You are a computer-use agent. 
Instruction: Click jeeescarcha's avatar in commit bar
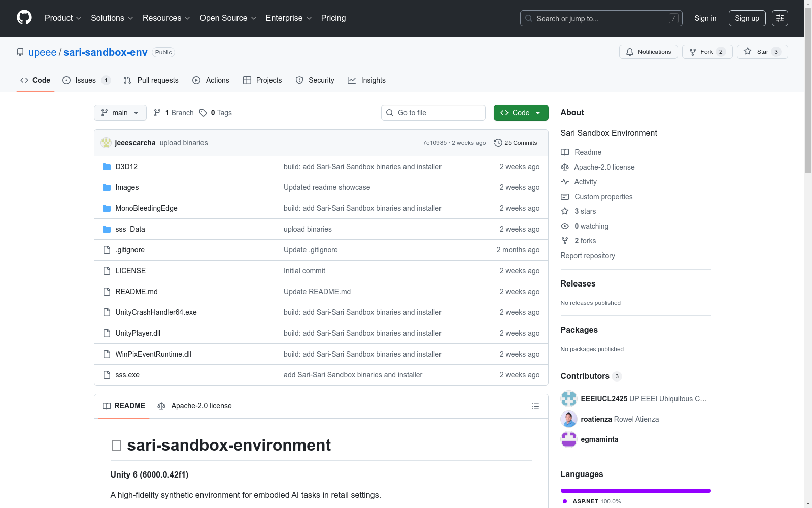coord(106,143)
